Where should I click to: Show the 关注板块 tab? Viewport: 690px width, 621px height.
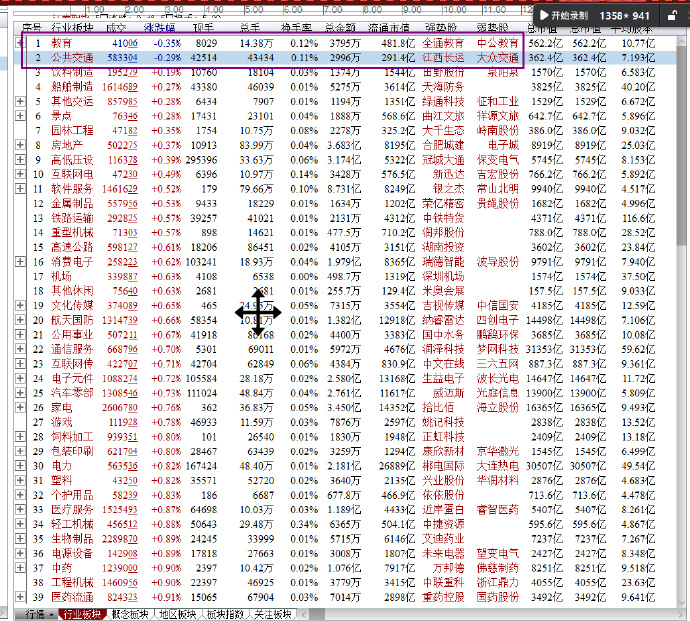coord(273,614)
